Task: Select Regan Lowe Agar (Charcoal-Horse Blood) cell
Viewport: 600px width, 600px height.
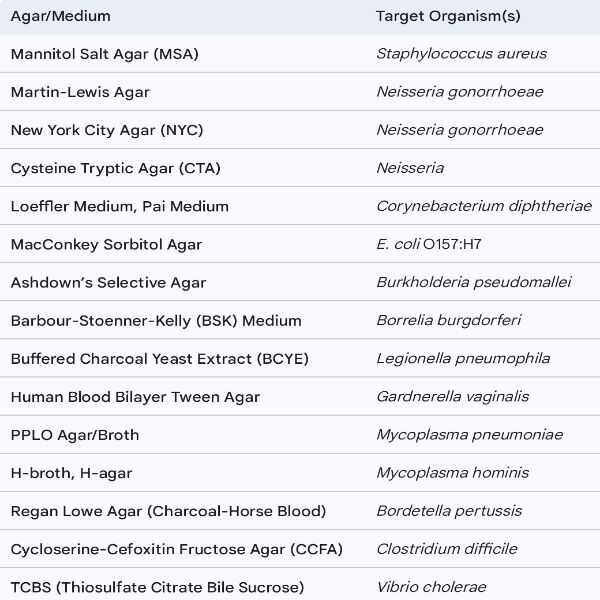Action: [168, 511]
